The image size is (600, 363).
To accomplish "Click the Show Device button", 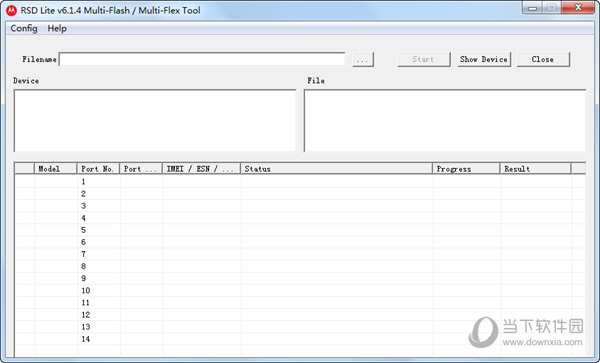I will coord(484,59).
